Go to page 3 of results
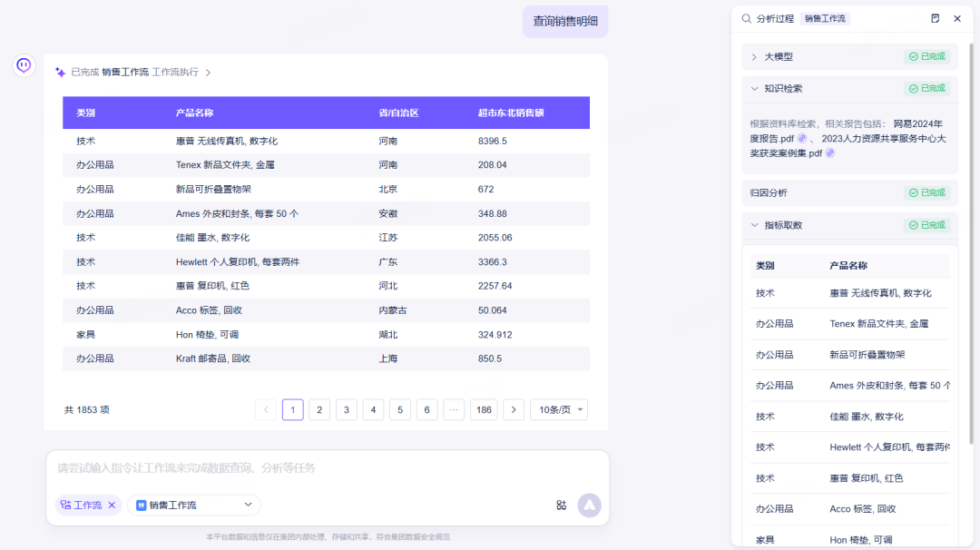The width and height of the screenshot is (980, 550). 347,410
